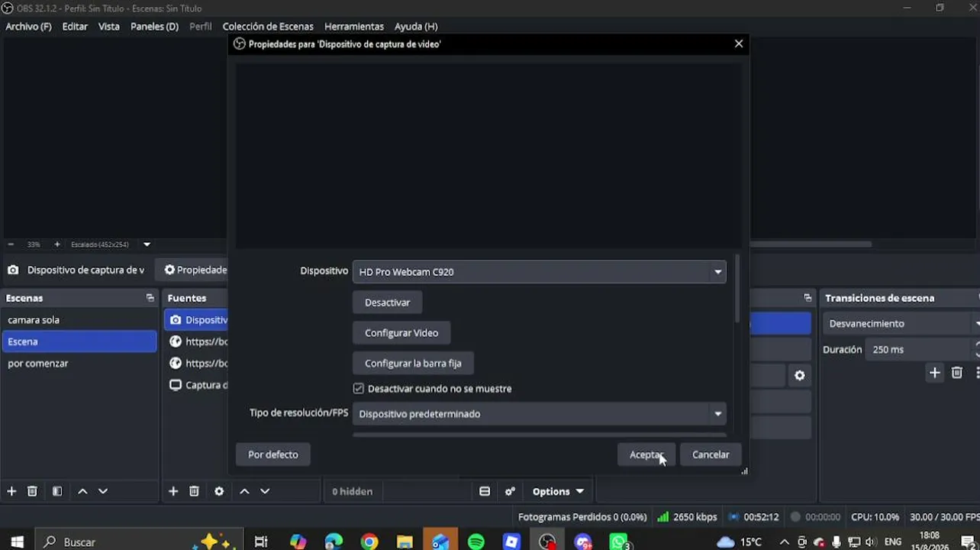Click the '0 hidden' label
This screenshot has height=550, width=980.
[x=353, y=491]
